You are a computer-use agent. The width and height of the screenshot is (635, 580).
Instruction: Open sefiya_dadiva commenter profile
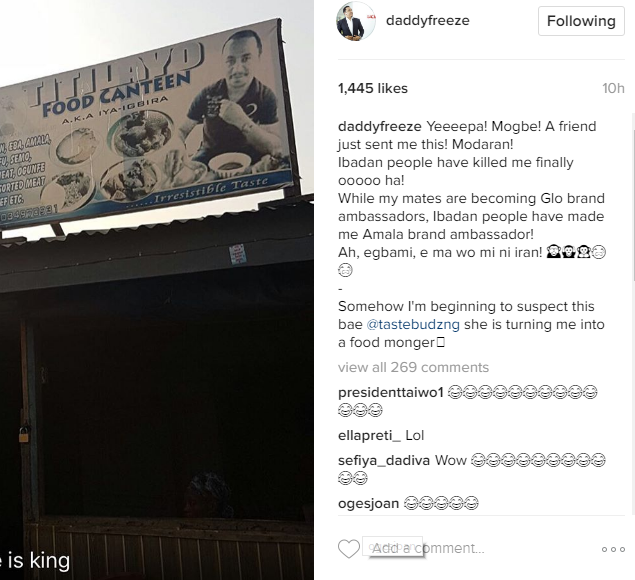point(384,461)
